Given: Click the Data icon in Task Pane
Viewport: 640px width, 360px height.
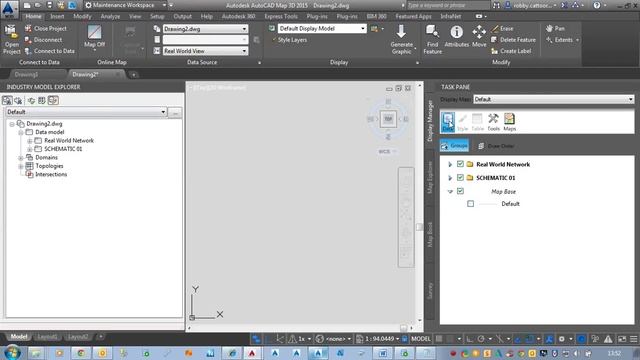Looking at the screenshot, I should [448, 122].
